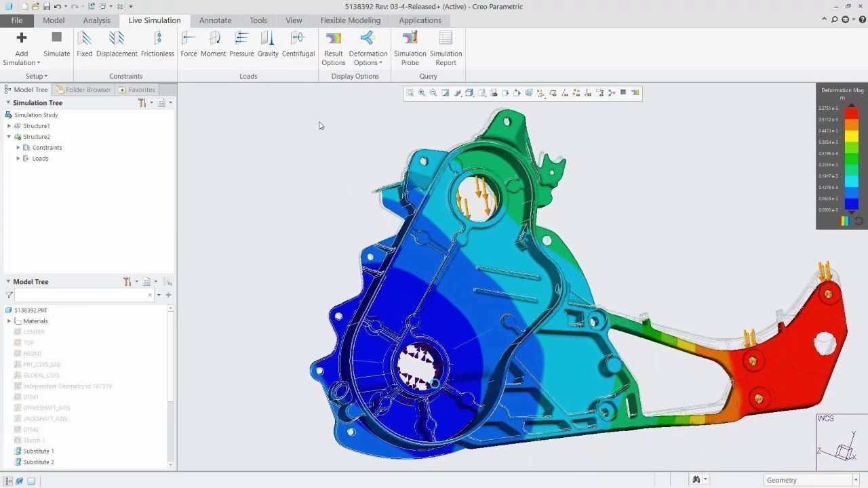This screenshot has width=868, height=488.
Task: Click the Centrifugal load tool
Action: pyautogui.click(x=298, y=45)
